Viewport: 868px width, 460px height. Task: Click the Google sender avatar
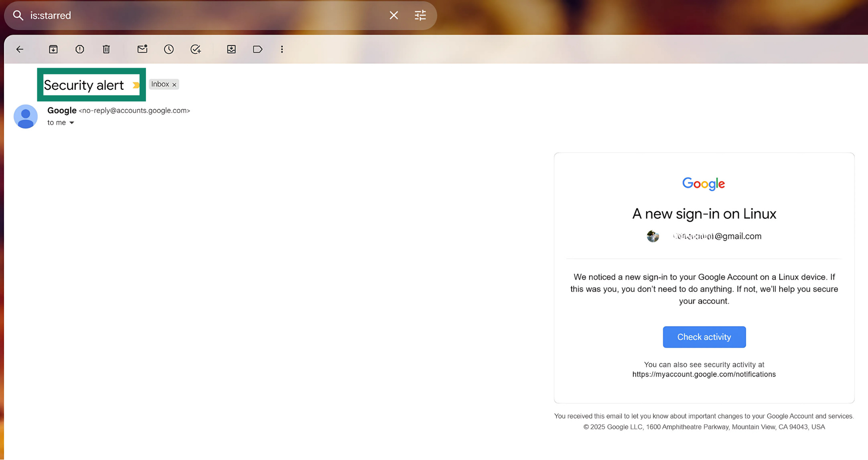point(26,117)
